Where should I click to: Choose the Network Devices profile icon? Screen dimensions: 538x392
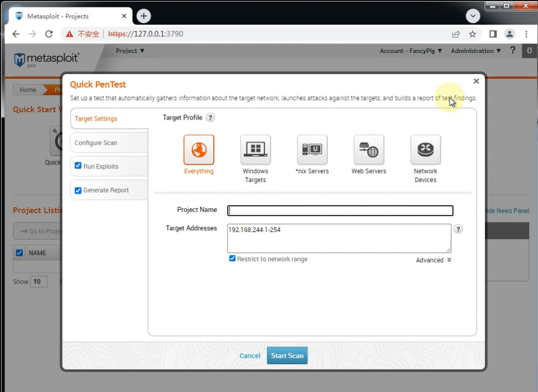click(426, 150)
